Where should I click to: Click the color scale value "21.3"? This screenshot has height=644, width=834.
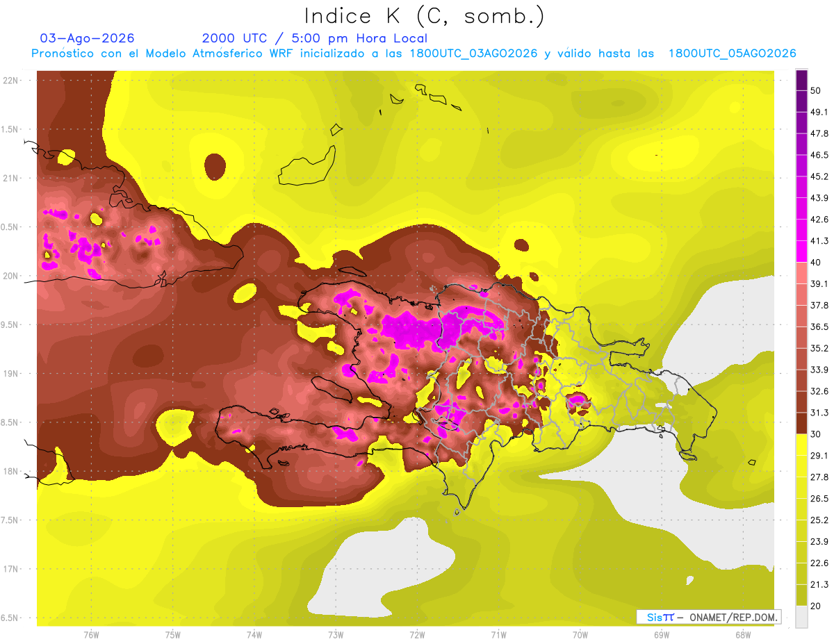pos(819,584)
